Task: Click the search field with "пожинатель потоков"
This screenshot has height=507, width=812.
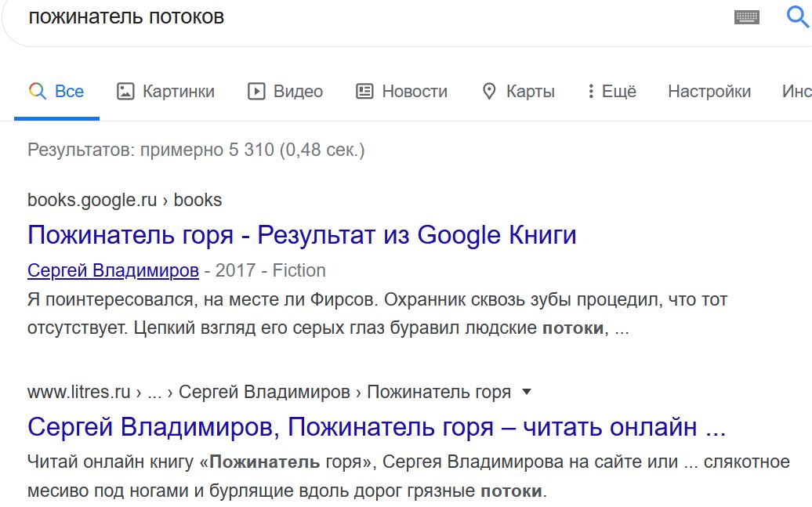Action: point(353,17)
